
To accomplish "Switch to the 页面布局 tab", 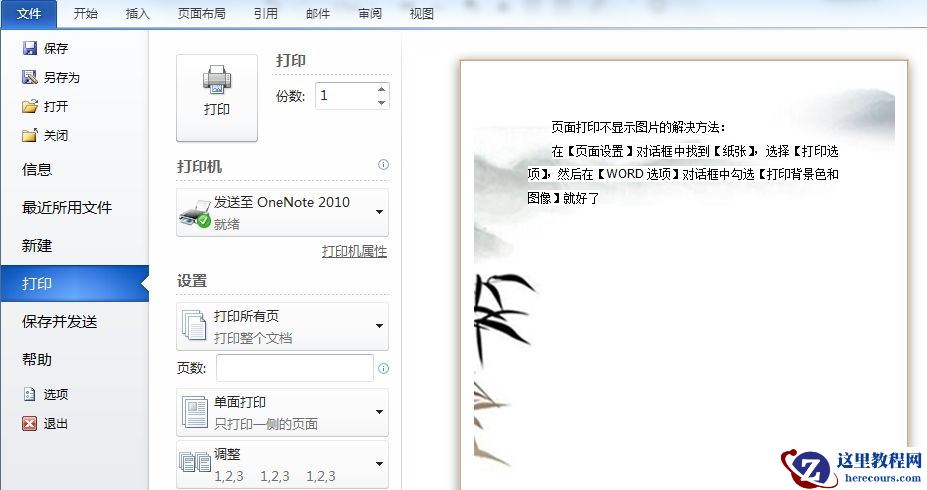I will (x=202, y=14).
